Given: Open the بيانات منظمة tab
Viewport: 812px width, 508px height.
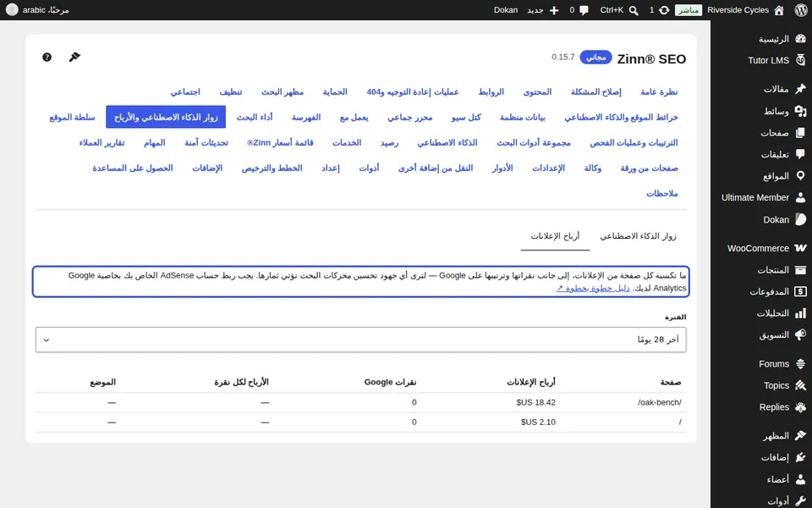Looking at the screenshot, I should pos(523,117).
